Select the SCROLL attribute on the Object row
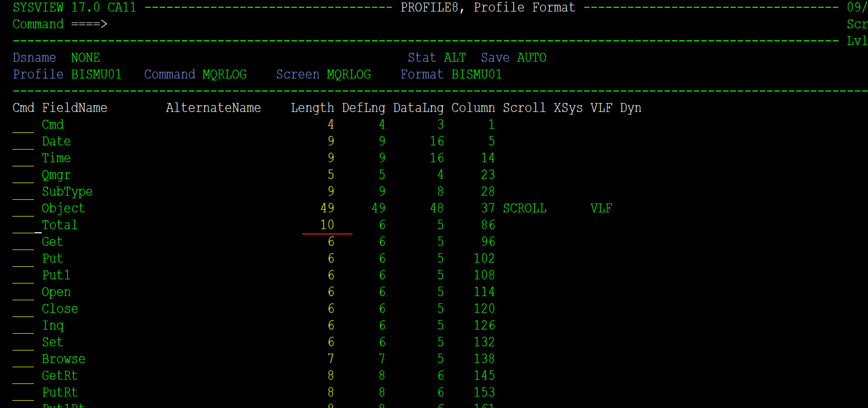The width and height of the screenshot is (868, 408). coord(524,208)
